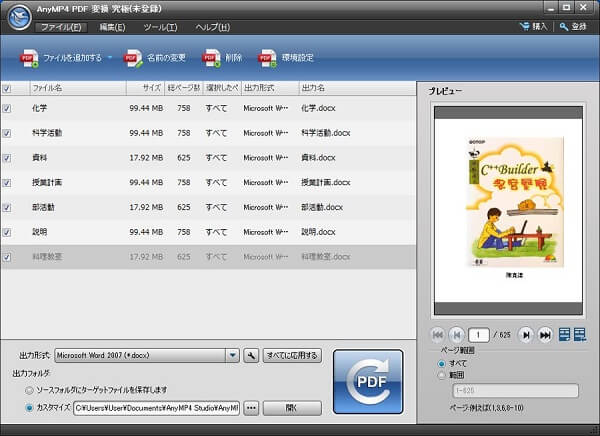600x436 pixels.
Task: Toggle the 授業計画 file checkbox
Action: [x=8, y=182]
